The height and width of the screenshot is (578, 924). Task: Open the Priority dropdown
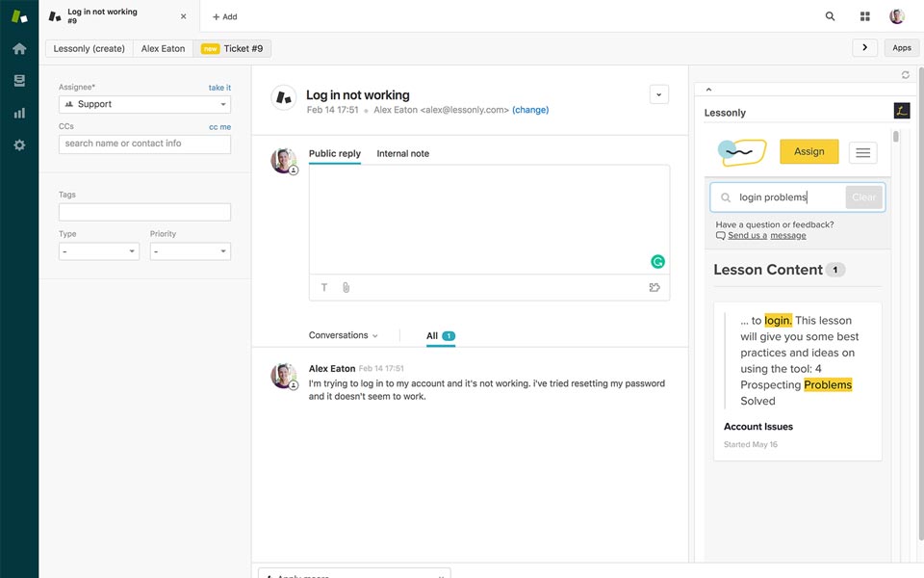click(x=191, y=251)
